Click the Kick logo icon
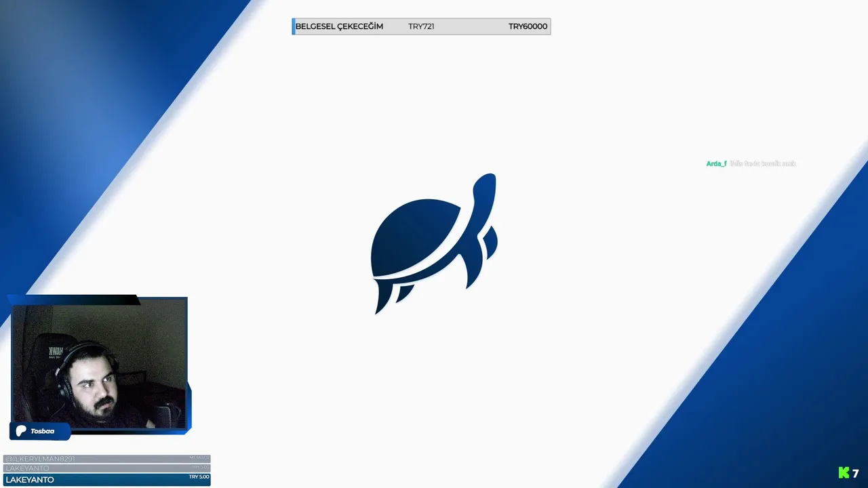 [844, 473]
